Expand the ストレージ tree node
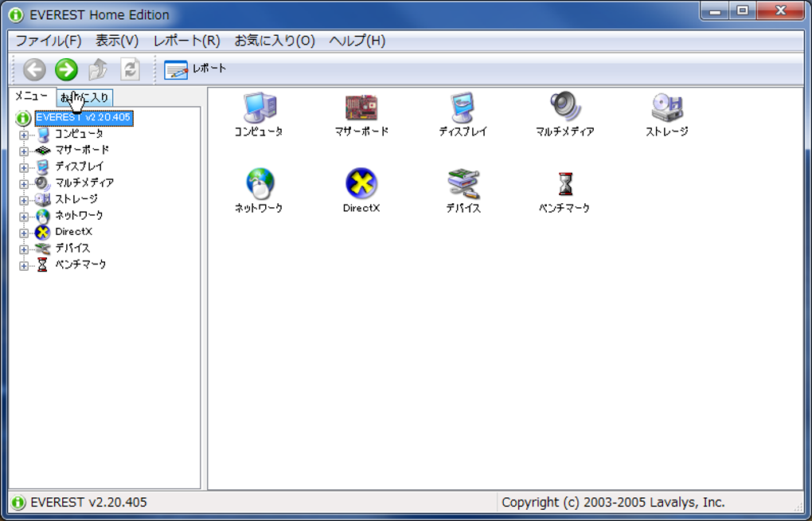This screenshot has height=521, width=812. click(24, 200)
